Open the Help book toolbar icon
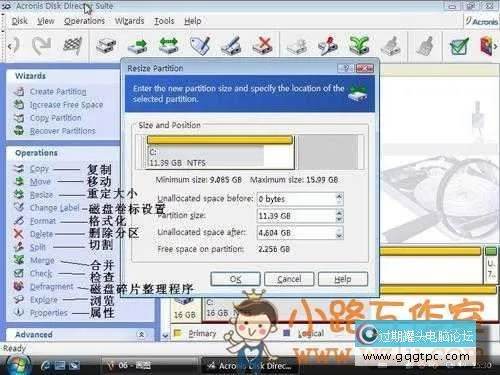 [x=487, y=46]
